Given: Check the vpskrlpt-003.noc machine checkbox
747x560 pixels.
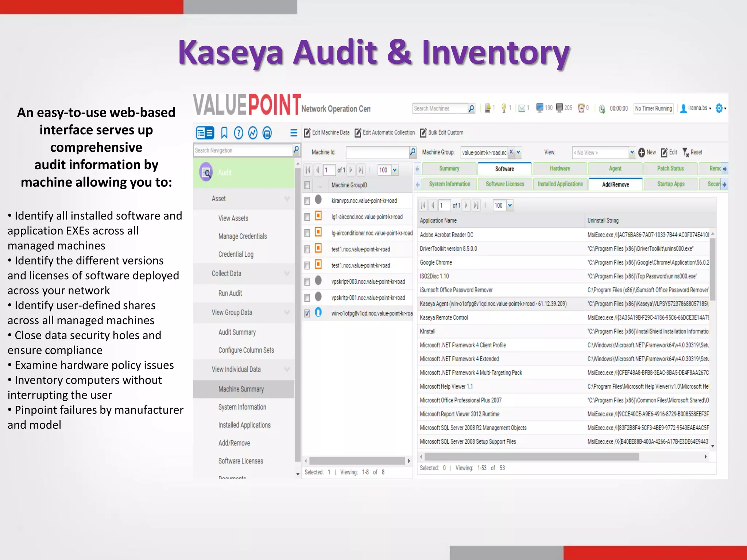Looking at the screenshot, I should click(307, 282).
